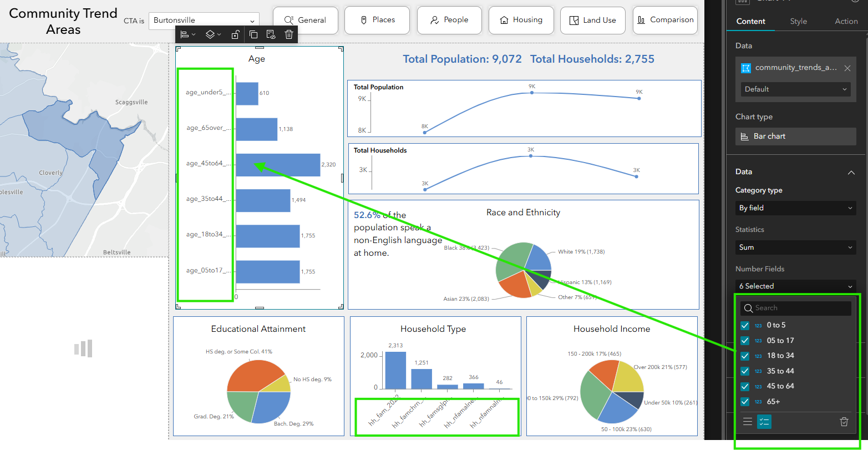The height and width of the screenshot is (450, 868).
Task: Open the Burtonsville CTA dropdown
Action: pyautogui.click(x=204, y=19)
